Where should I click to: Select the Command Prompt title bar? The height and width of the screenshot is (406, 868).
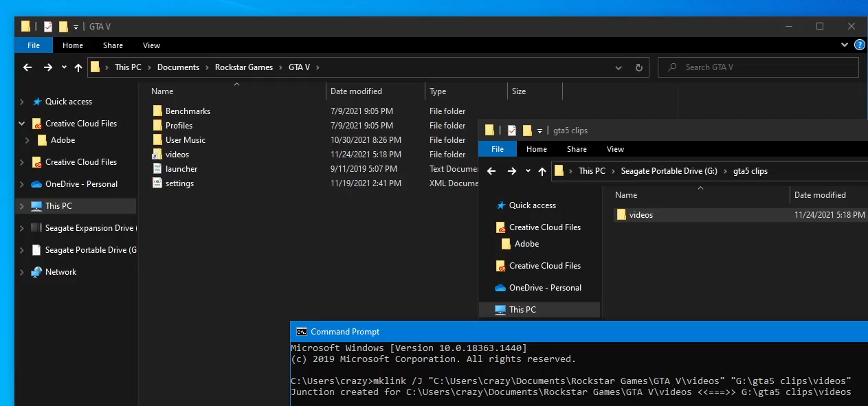(579, 332)
